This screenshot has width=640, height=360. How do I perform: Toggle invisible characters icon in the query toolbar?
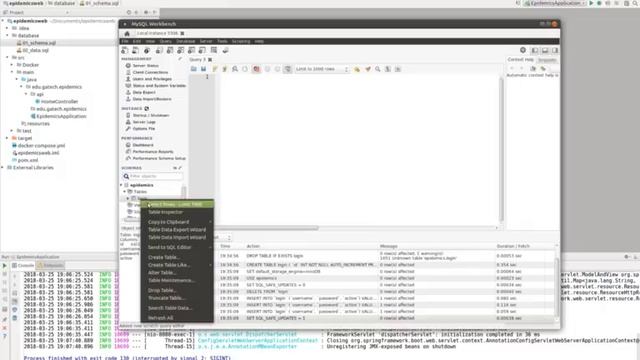tap(388, 69)
